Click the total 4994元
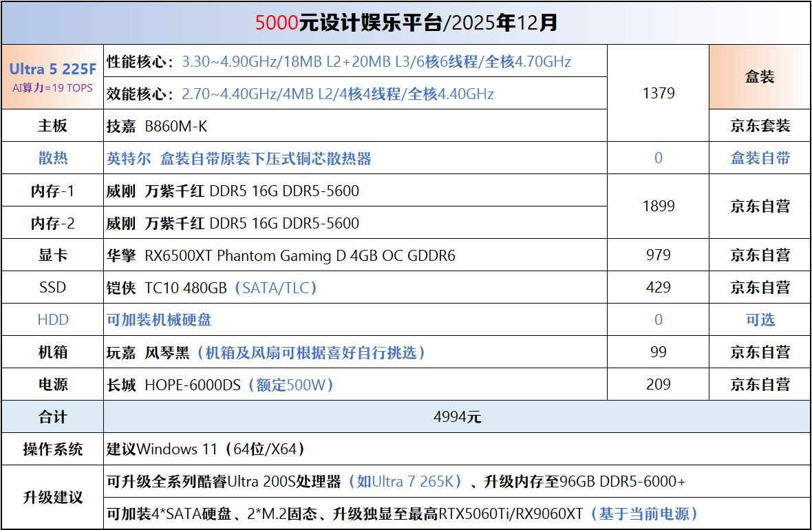Viewport: 812px width, 530px height. (x=458, y=416)
